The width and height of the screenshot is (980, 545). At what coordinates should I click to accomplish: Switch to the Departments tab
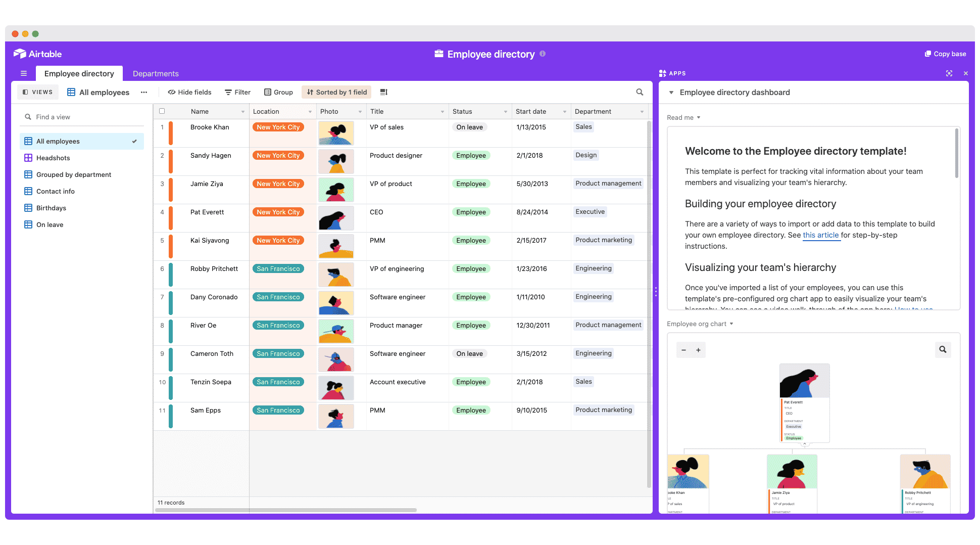point(156,73)
